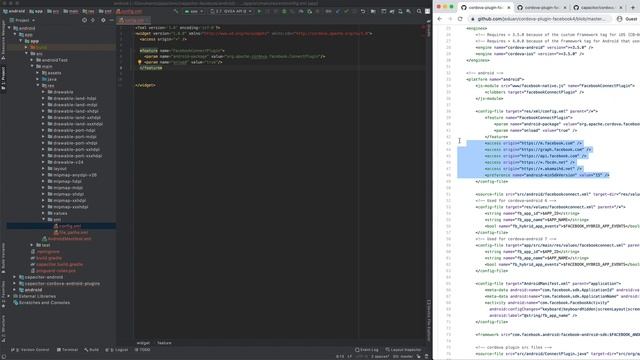The image size is (640, 360).
Task: Open TODO tool window
Action: tap(142, 350)
